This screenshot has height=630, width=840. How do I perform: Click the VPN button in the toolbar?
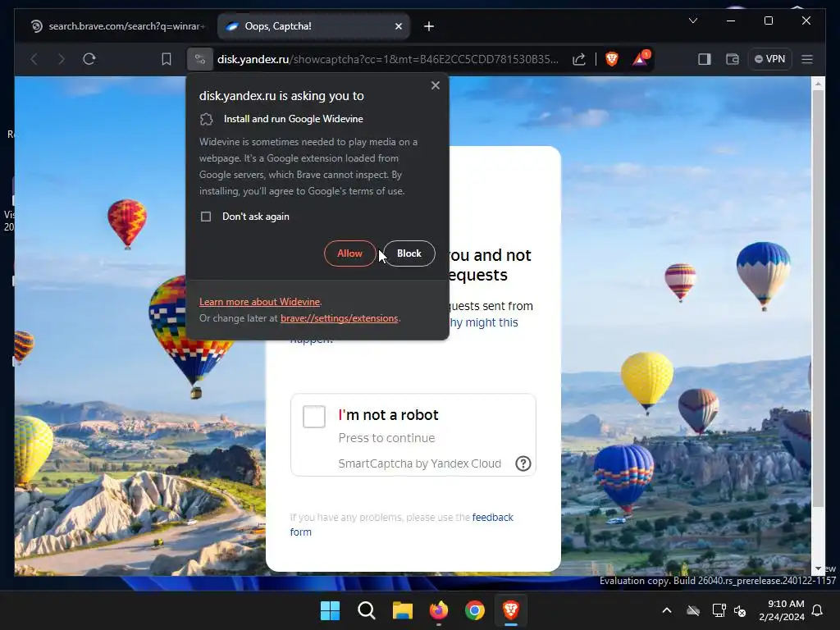click(769, 59)
